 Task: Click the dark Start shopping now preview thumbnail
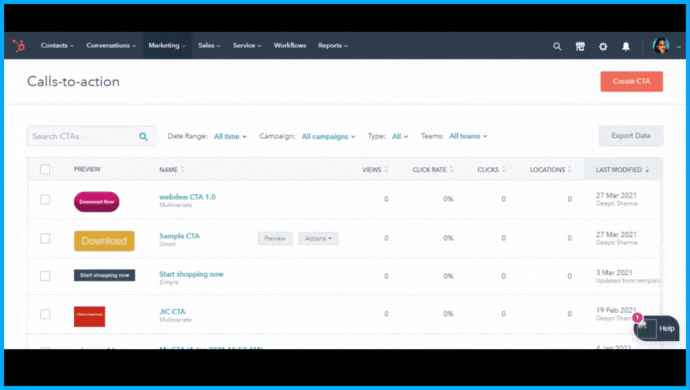pyautogui.click(x=104, y=275)
